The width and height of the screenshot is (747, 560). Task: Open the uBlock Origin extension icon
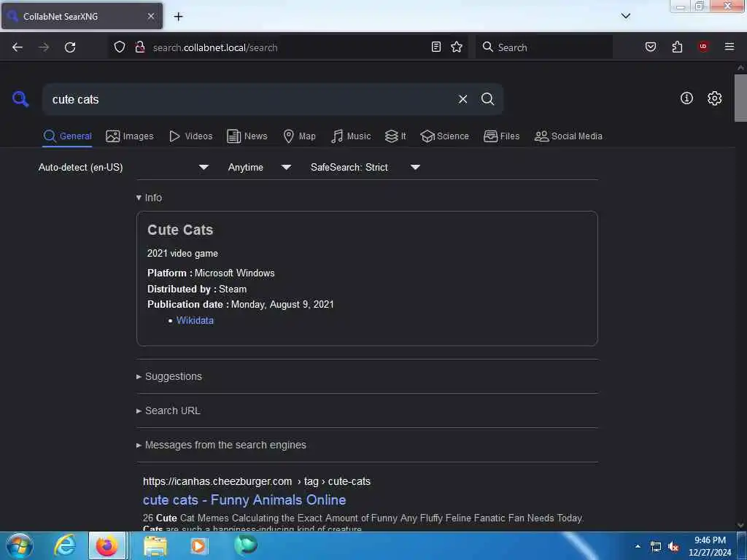(703, 47)
